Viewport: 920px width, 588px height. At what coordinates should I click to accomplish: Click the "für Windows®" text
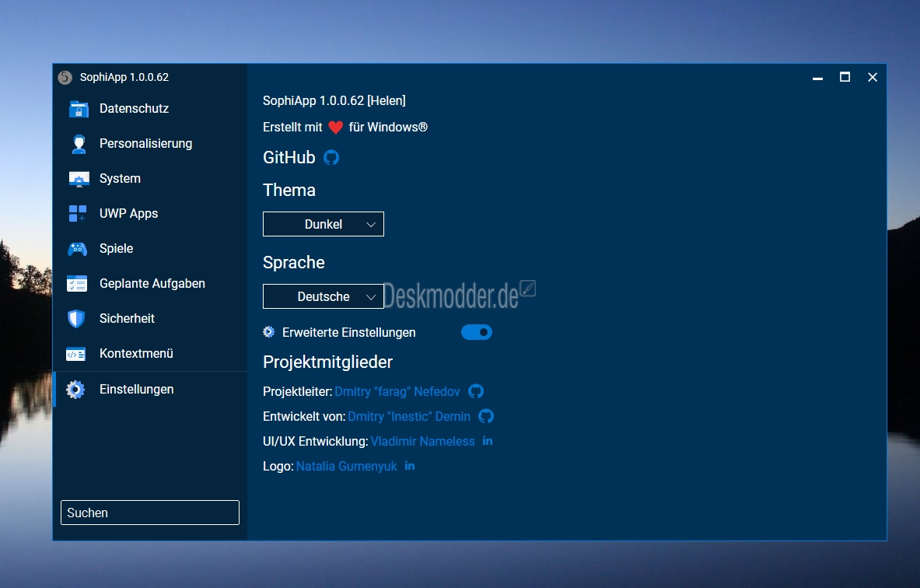pyautogui.click(x=388, y=128)
